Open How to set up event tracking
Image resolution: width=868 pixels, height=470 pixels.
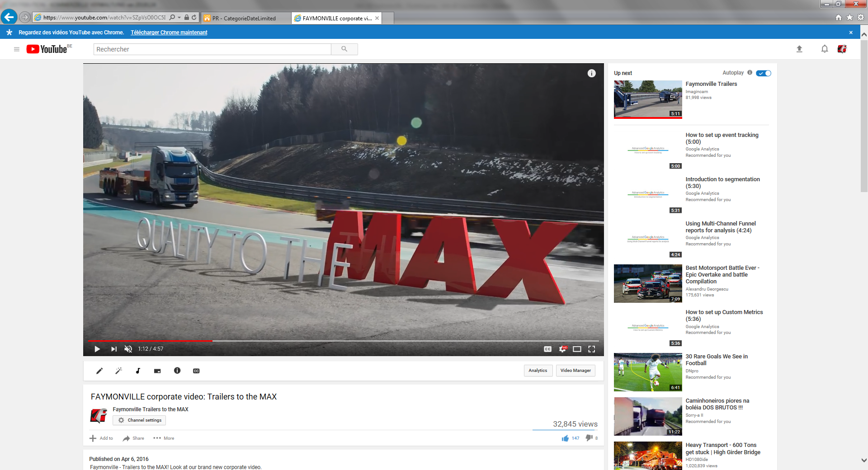[x=722, y=138]
